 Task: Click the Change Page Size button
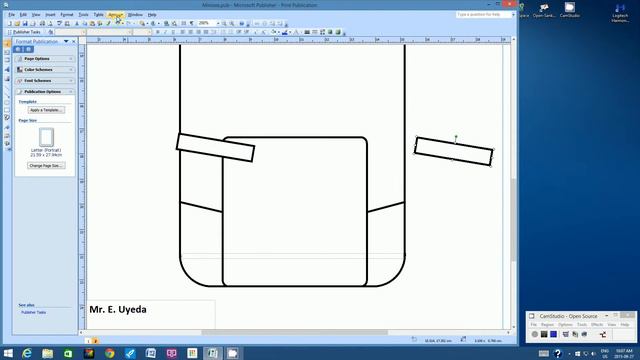46,166
